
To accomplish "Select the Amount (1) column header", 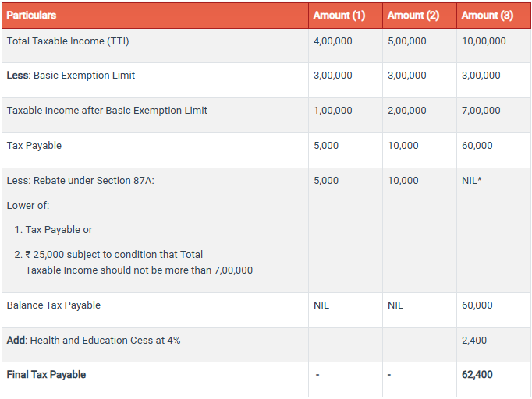I will click(339, 16).
